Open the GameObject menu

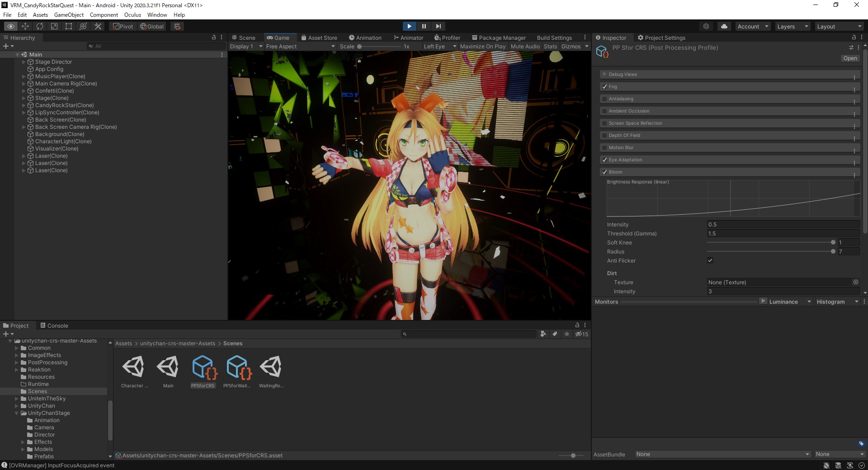pyautogui.click(x=69, y=14)
